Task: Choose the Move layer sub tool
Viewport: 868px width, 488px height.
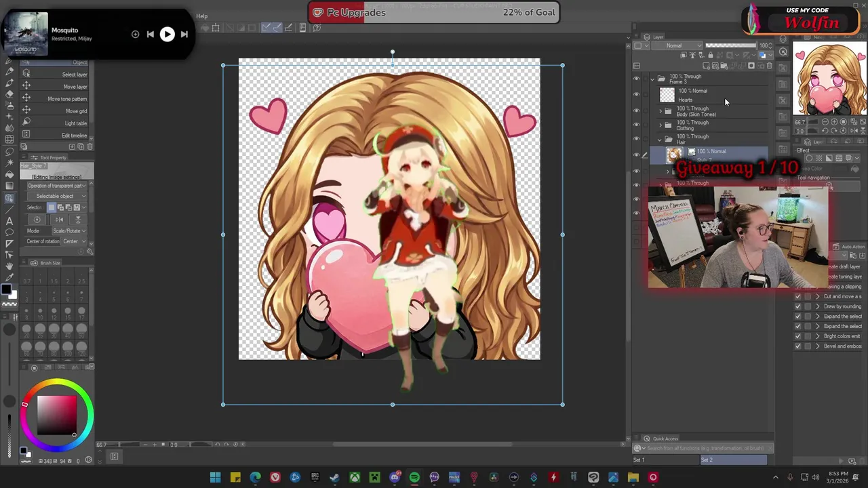Action: [54, 86]
